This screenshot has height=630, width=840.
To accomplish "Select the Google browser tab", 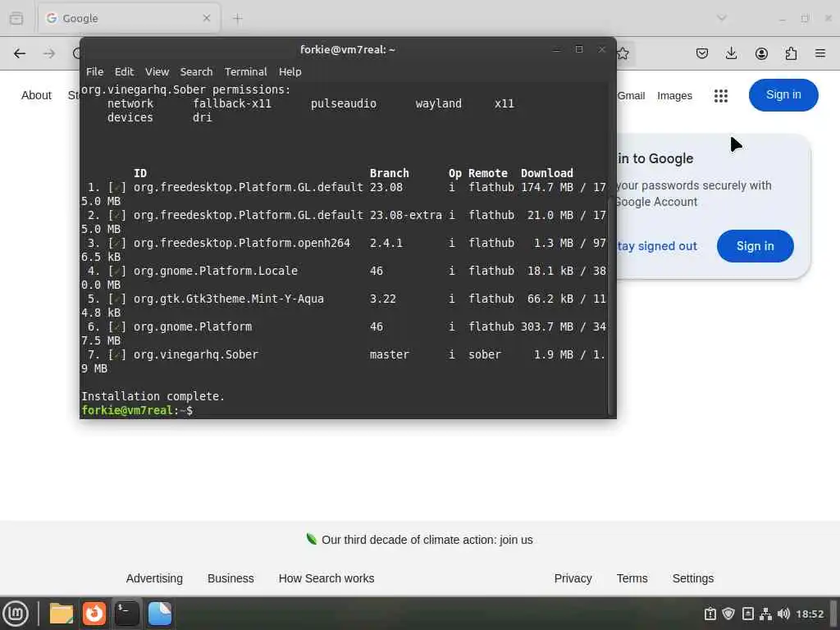I will click(x=129, y=18).
